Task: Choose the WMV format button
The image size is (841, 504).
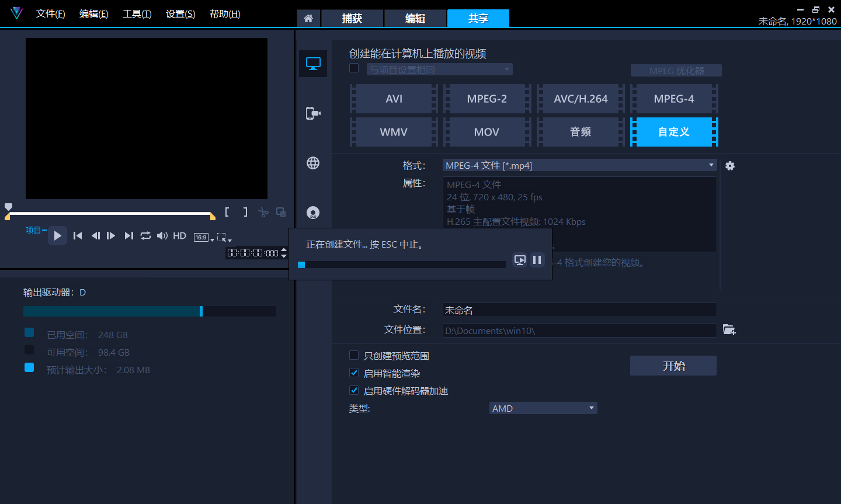Action: coord(394,132)
